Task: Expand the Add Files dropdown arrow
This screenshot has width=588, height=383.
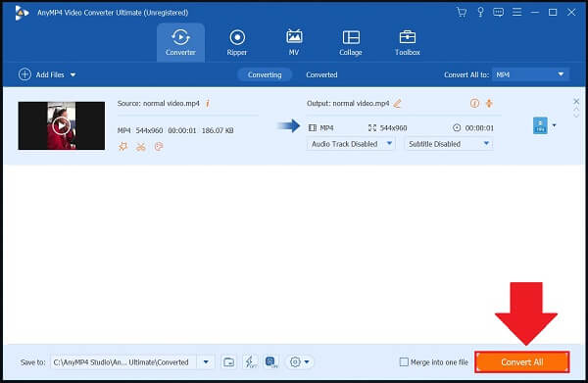Action: click(73, 75)
